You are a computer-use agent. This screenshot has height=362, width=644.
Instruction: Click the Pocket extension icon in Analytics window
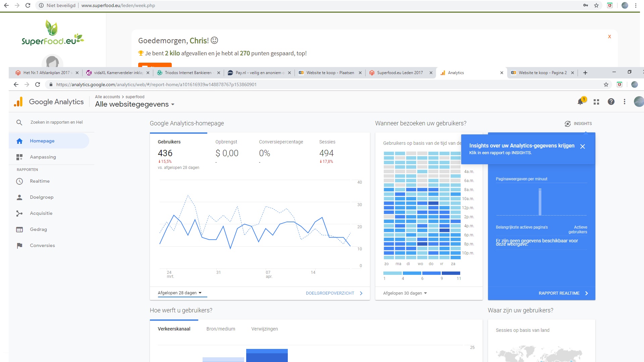click(x=620, y=84)
